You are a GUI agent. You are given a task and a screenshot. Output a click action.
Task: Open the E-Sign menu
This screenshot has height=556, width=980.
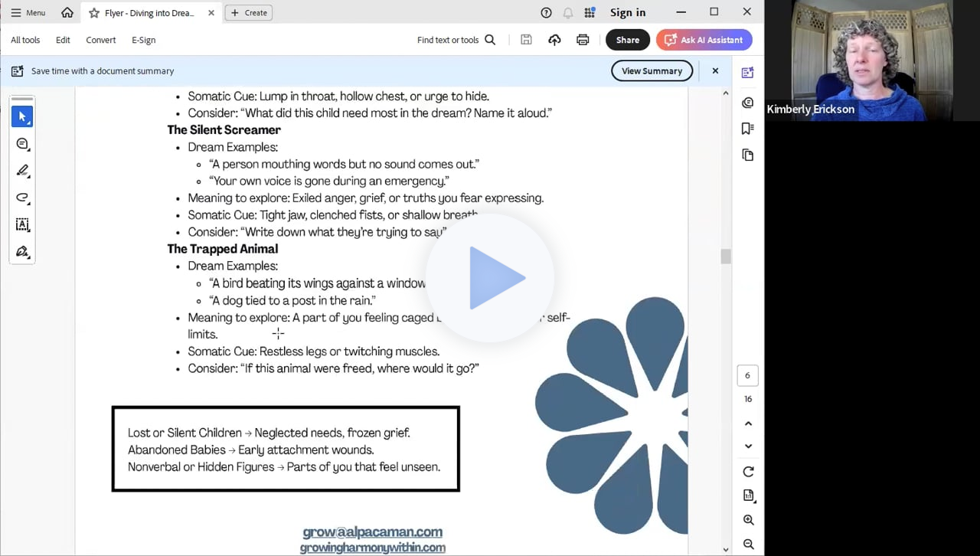143,40
